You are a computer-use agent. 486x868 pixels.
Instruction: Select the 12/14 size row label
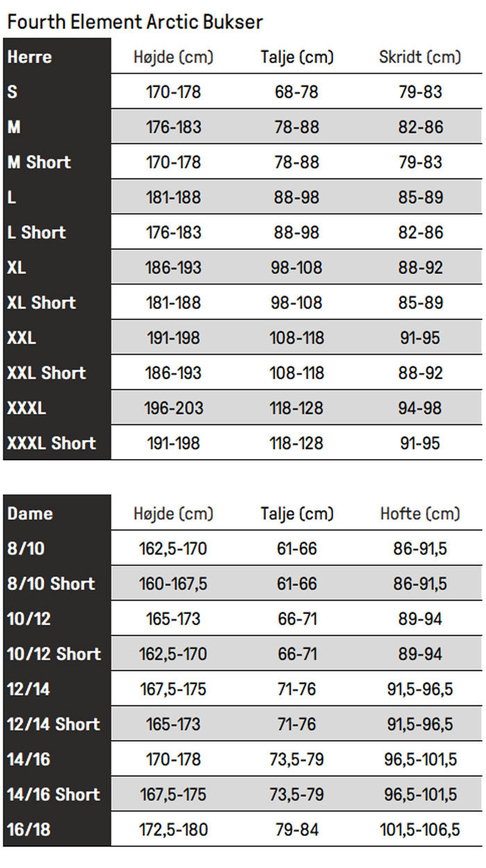tap(28, 690)
